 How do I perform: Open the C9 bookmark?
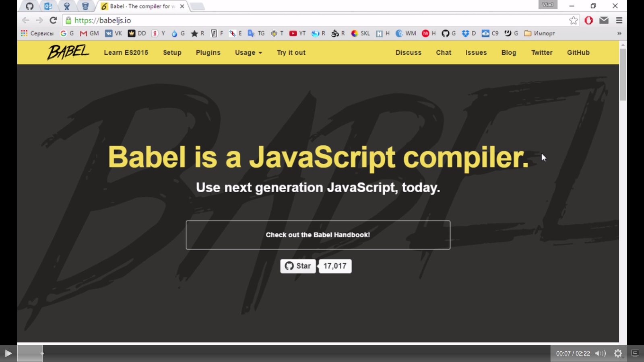tap(490, 33)
